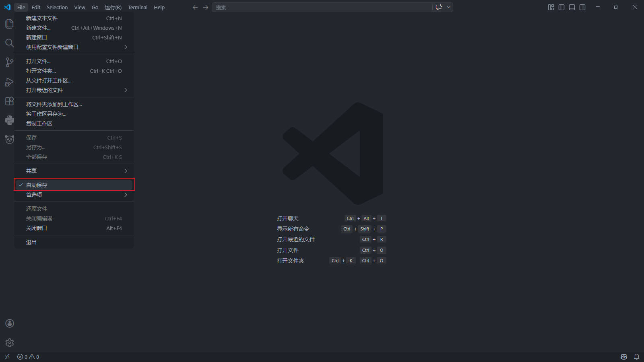Open the Explorer view in activity bar
The image size is (644, 362).
click(9, 24)
